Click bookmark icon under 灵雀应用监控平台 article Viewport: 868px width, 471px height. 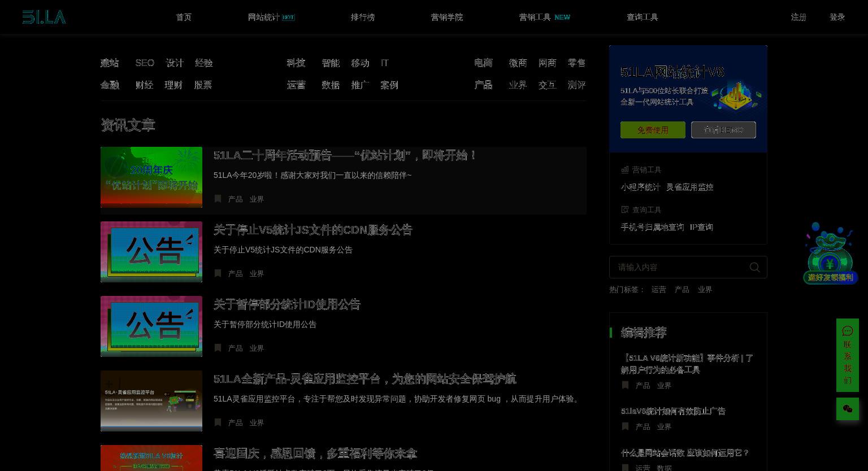click(x=218, y=422)
